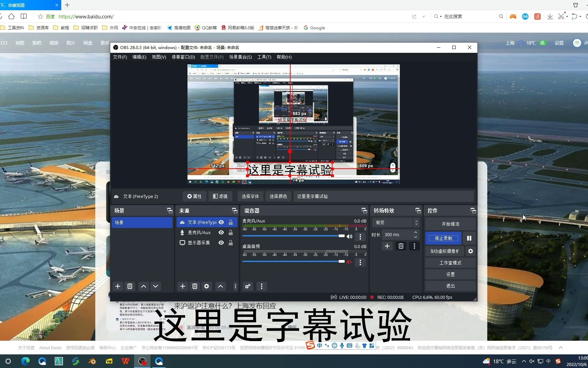Increase transition duration with the up stepper
Viewport: 588px width, 368px height.
(x=415, y=232)
